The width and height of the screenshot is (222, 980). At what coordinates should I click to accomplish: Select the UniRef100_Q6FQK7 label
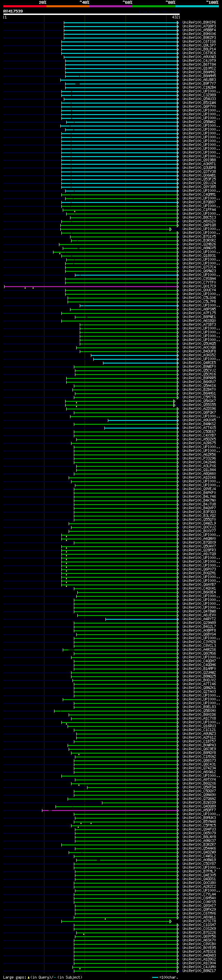point(199,412)
